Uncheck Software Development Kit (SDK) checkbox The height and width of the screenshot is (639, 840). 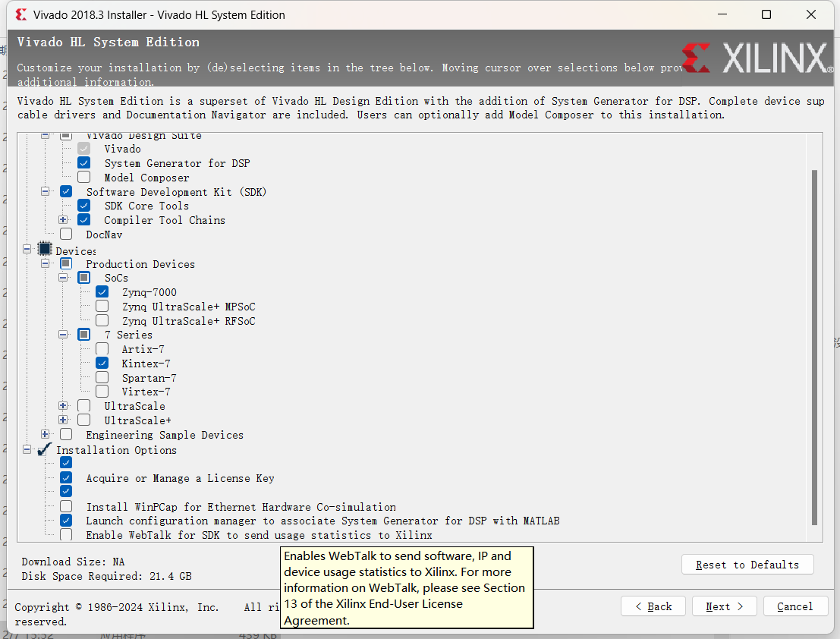[x=66, y=191]
